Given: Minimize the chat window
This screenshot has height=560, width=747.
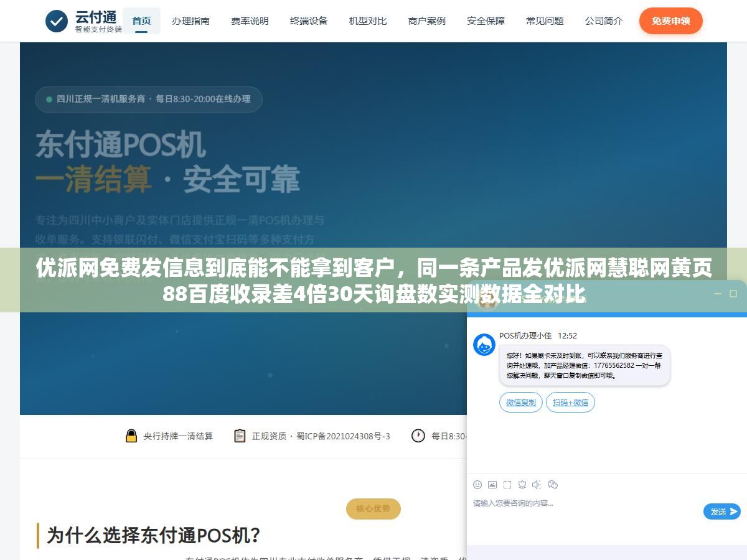Looking at the screenshot, I should pos(718,294).
